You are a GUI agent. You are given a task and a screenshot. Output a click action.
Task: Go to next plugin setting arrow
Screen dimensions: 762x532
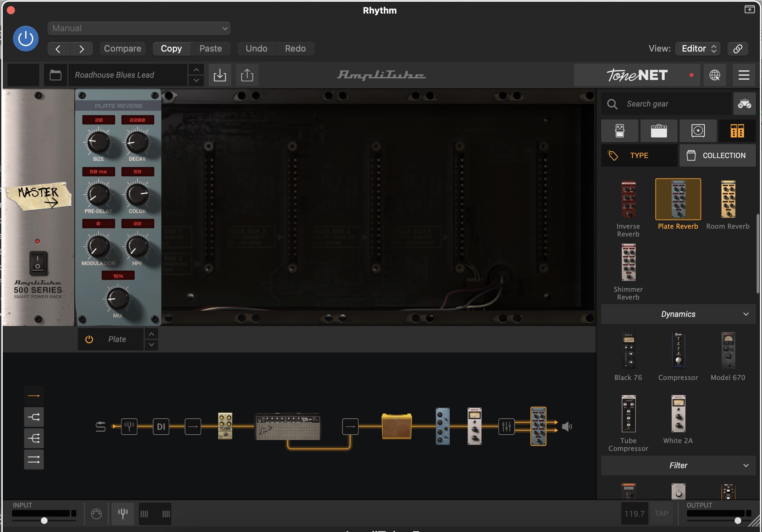pos(81,49)
